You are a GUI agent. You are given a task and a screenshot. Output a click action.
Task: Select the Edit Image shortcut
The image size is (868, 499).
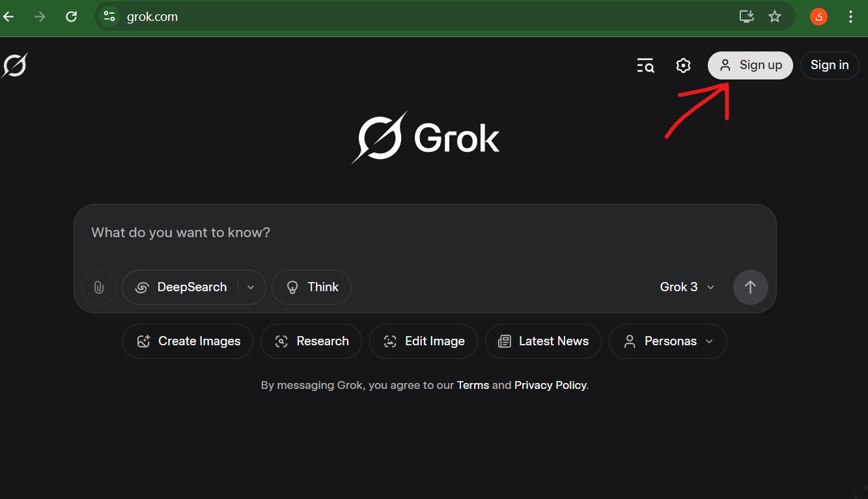[x=423, y=341]
